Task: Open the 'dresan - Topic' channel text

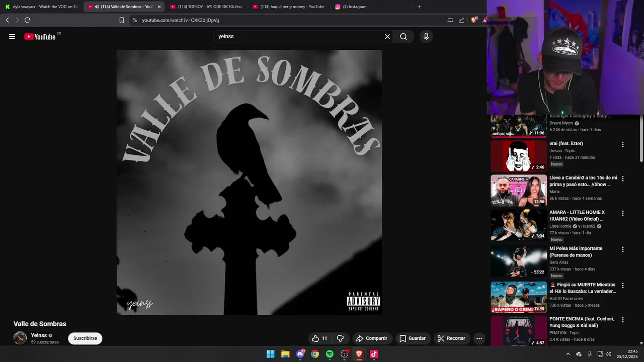Action: tap(562, 151)
